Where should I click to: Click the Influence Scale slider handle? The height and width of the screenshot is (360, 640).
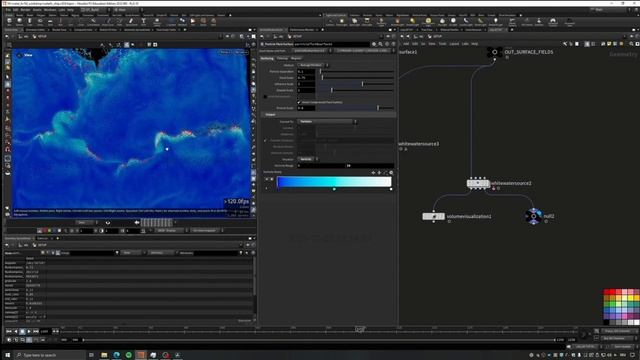pos(362,84)
